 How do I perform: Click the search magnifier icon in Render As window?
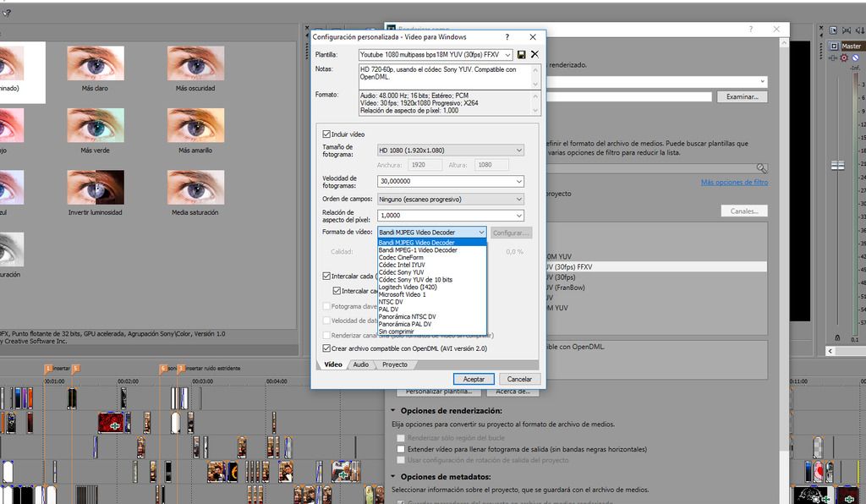point(762,167)
